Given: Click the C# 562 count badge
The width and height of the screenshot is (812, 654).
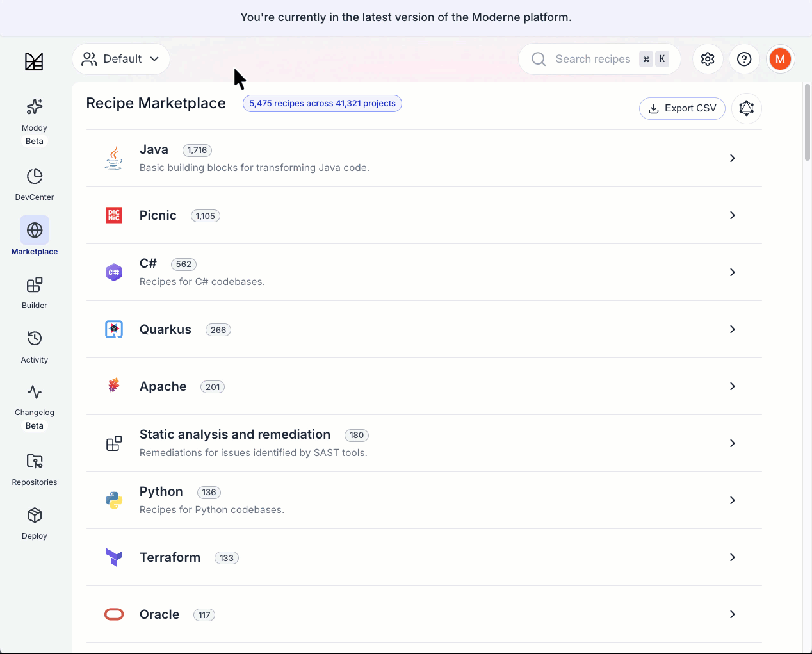Looking at the screenshot, I should [x=184, y=264].
